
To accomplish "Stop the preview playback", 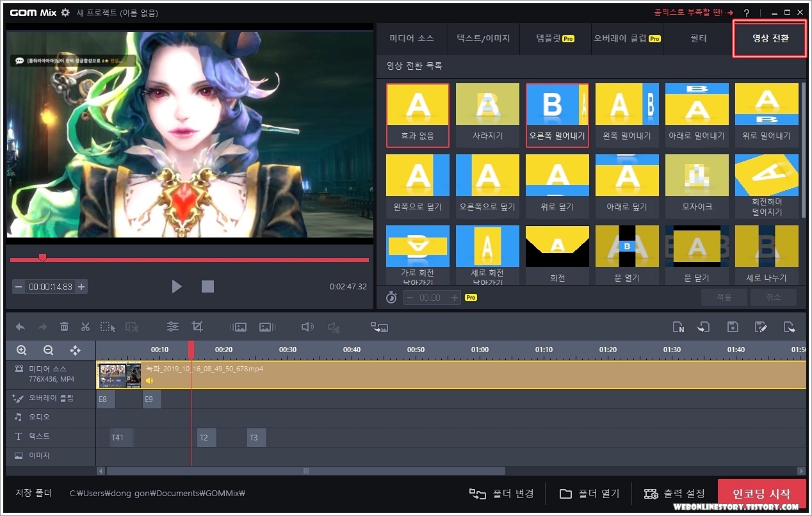I will click(207, 286).
